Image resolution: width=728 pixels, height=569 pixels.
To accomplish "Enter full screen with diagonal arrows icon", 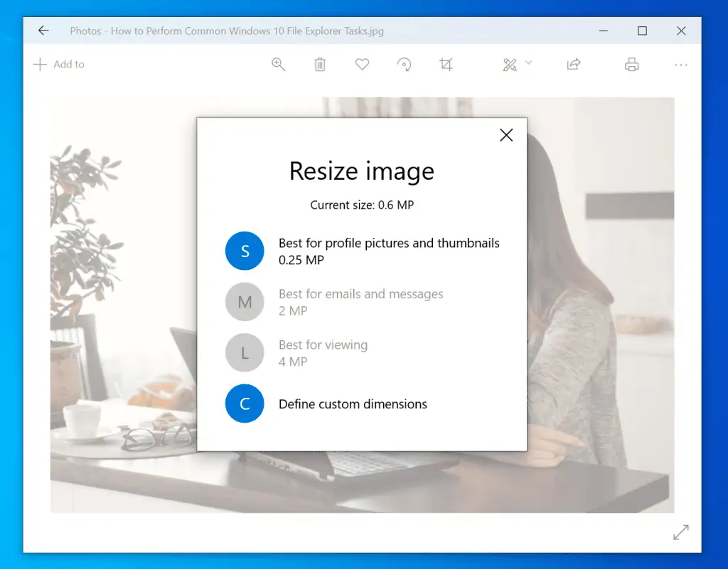I will (680, 532).
